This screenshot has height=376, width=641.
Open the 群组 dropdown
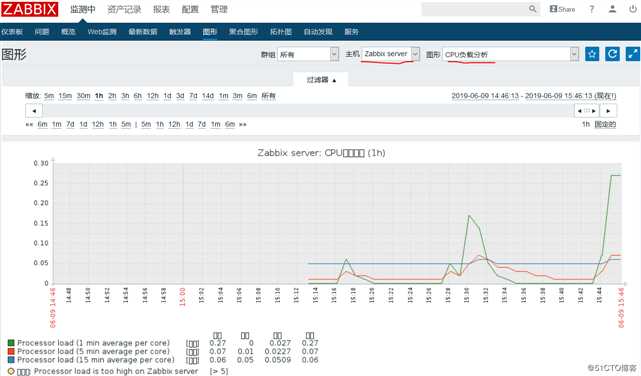coord(308,54)
